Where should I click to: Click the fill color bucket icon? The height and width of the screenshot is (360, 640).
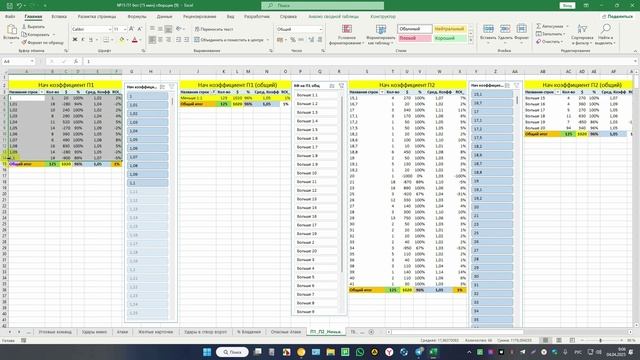point(121,40)
